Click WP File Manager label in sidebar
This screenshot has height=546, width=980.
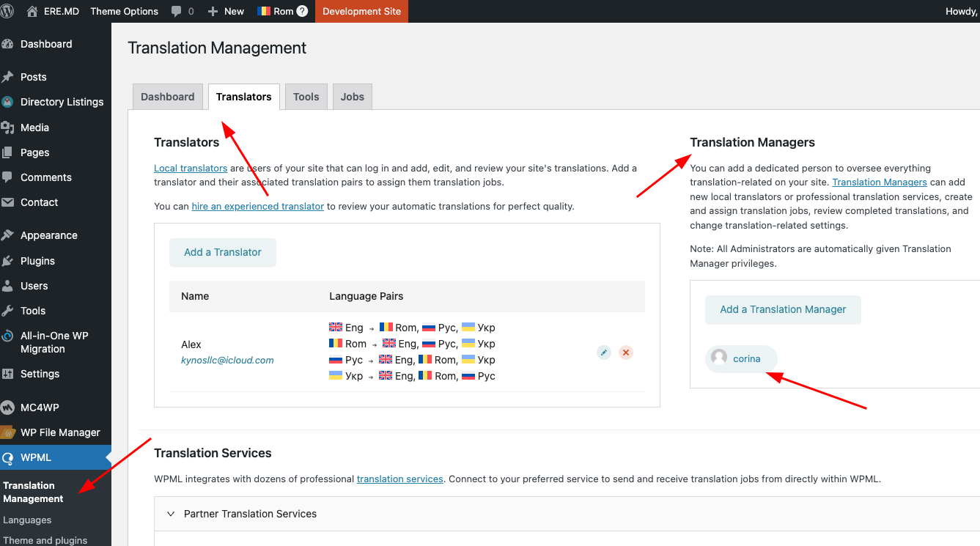pyautogui.click(x=60, y=432)
